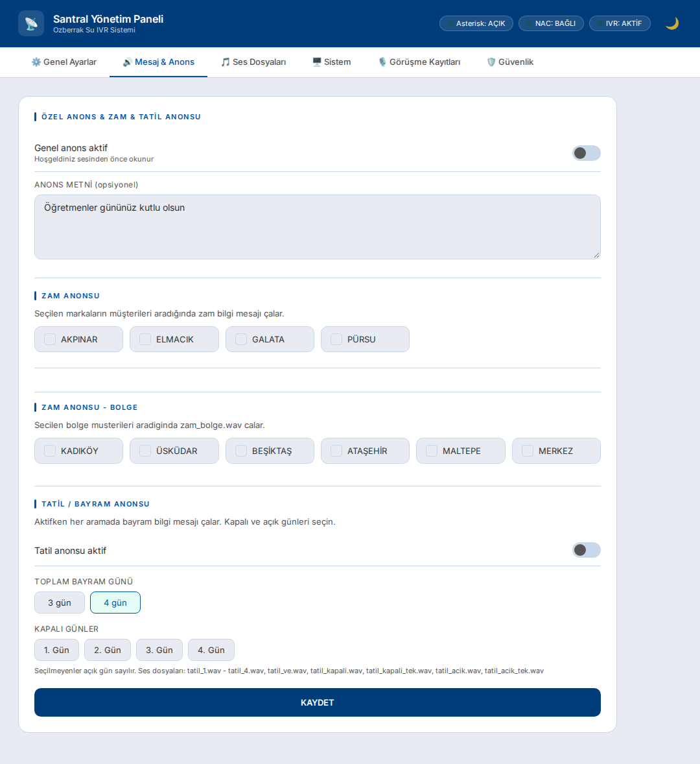
Task: Tick the PÜRSU brand checkbox
Action: tap(336, 339)
